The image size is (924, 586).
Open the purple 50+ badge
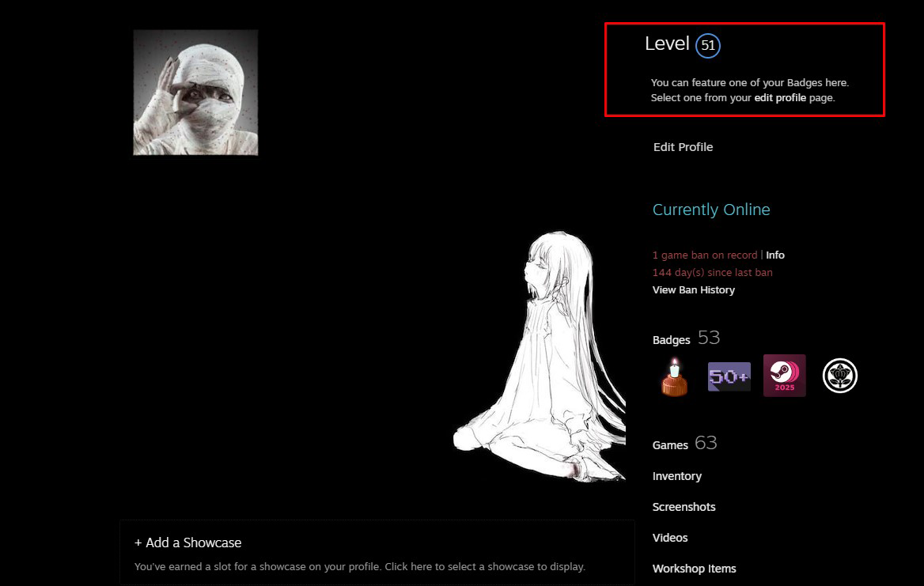click(729, 376)
